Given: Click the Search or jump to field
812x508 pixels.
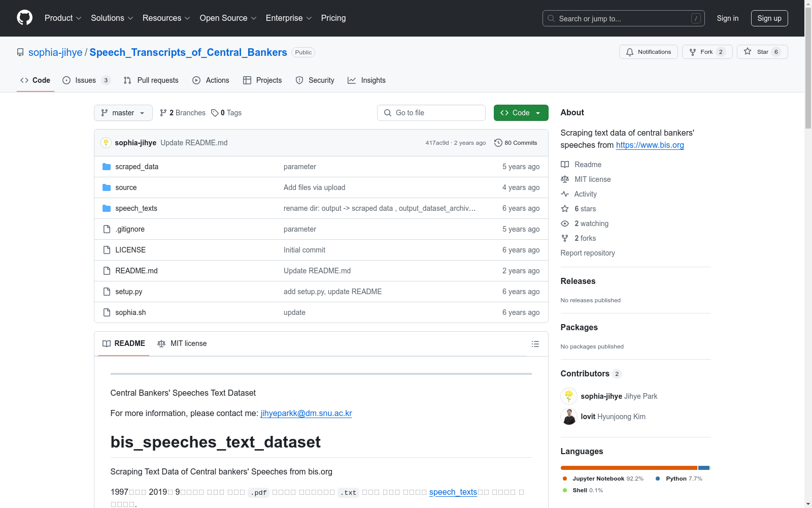Looking at the screenshot, I should coord(624,18).
